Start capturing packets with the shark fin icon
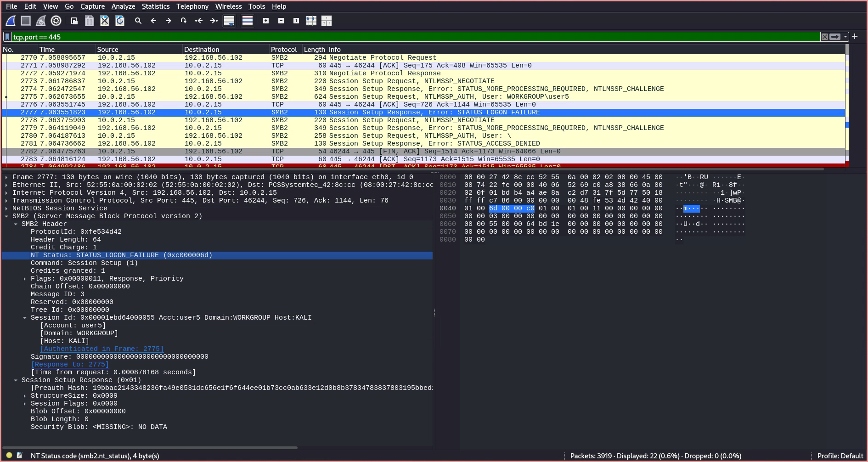This screenshot has width=868, height=462. click(11, 21)
